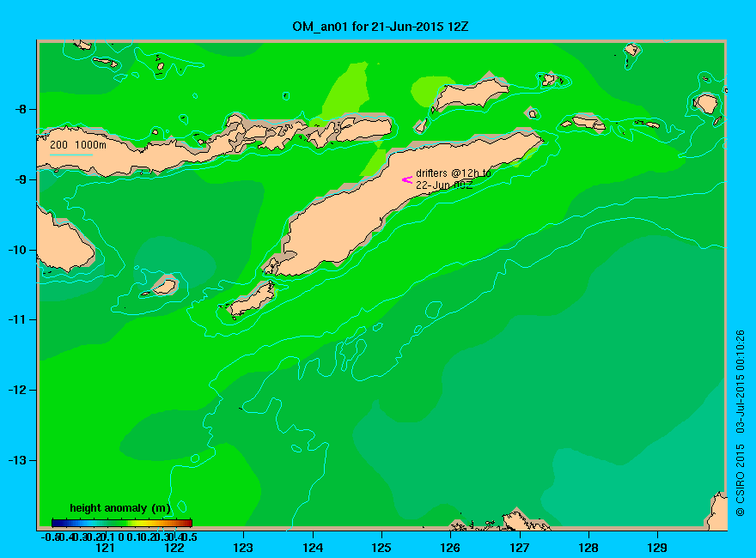This screenshot has height=558, width=756.
Task: Click the 'drifters @12h to 22-Jun-00Z' label
Action: (454, 179)
